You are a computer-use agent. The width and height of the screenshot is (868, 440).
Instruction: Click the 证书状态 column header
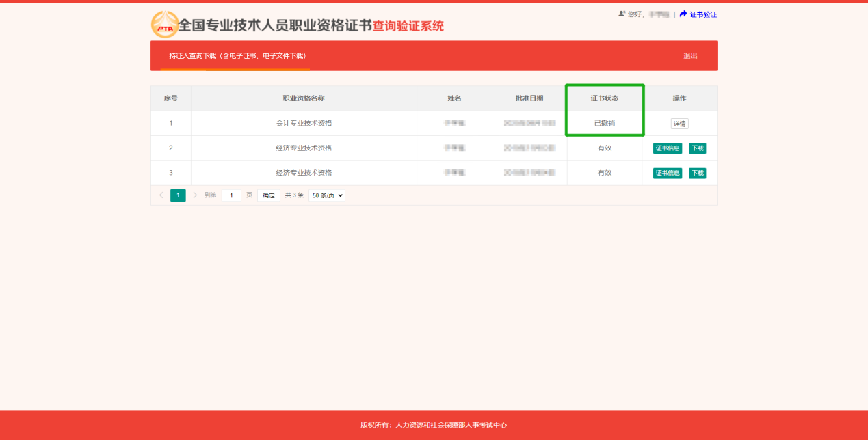click(604, 98)
